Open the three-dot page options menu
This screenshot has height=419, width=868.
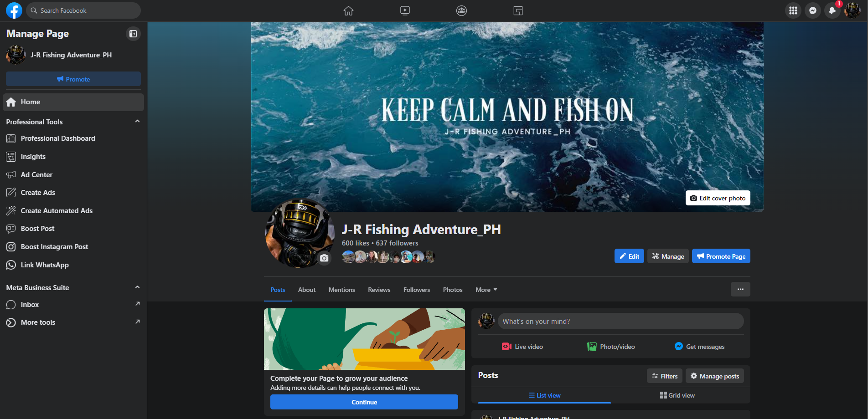pos(740,289)
